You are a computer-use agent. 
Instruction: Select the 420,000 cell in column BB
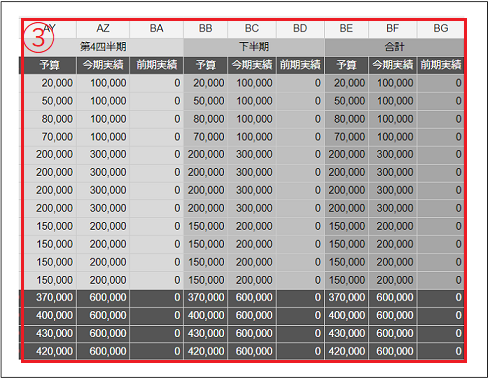(x=205, y=351)
